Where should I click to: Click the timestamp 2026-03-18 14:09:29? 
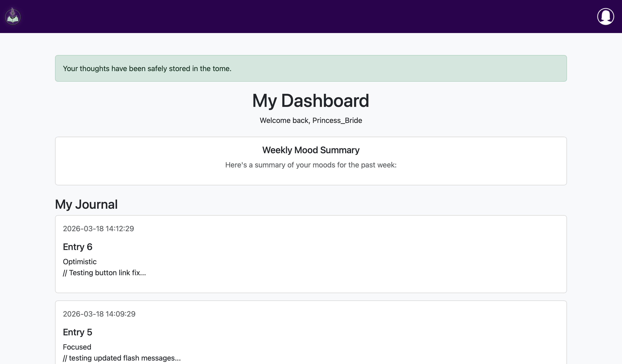point(99,314)
